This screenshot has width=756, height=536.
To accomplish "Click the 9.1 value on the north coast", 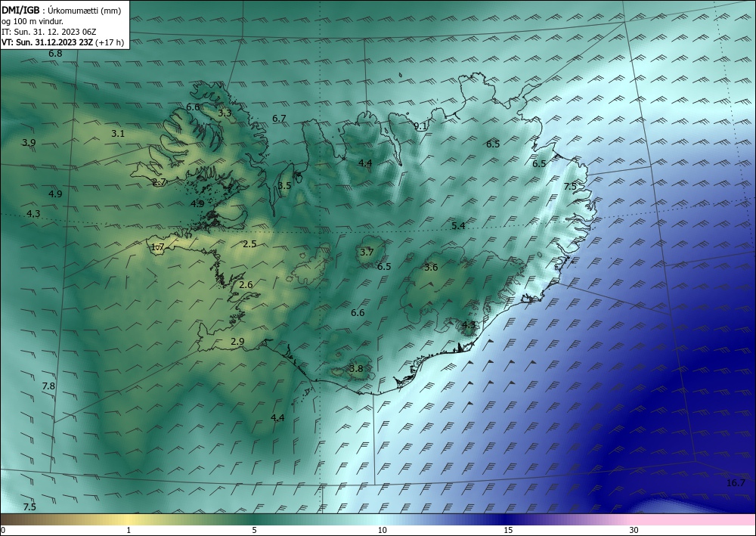I will [x=421, y=126].
